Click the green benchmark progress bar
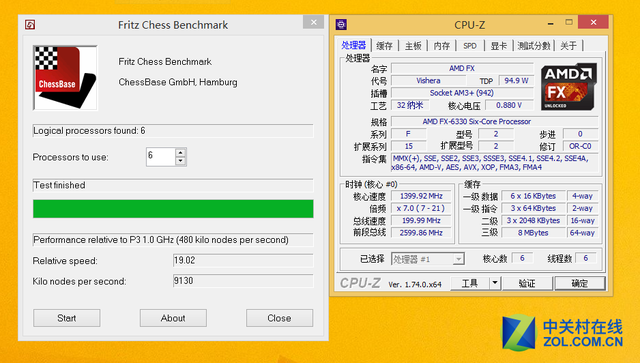This screenshot has height=363, width=640. [x=173, y=209]
